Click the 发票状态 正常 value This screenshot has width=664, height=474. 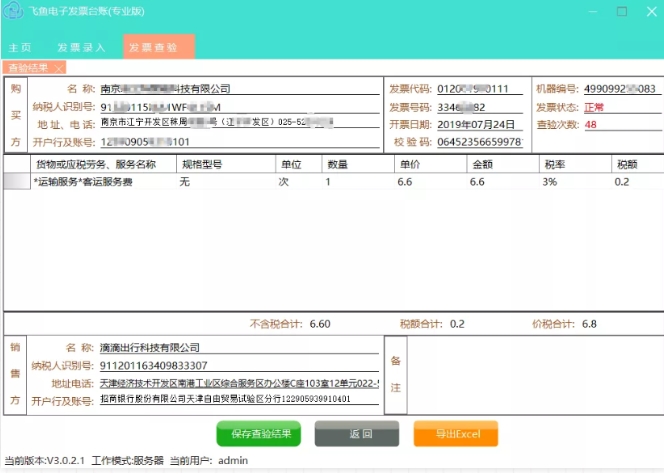pyautogui.click(x=594, y=107)
